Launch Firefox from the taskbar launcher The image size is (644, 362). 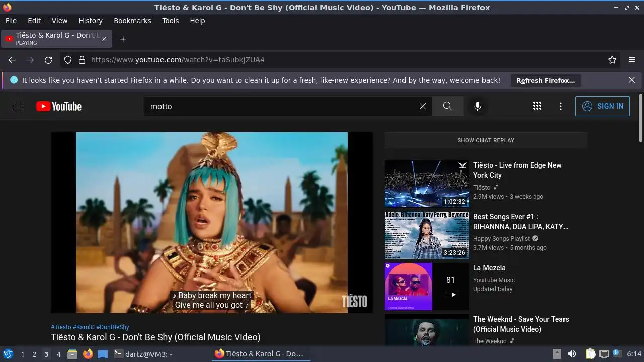pos(88,354)
